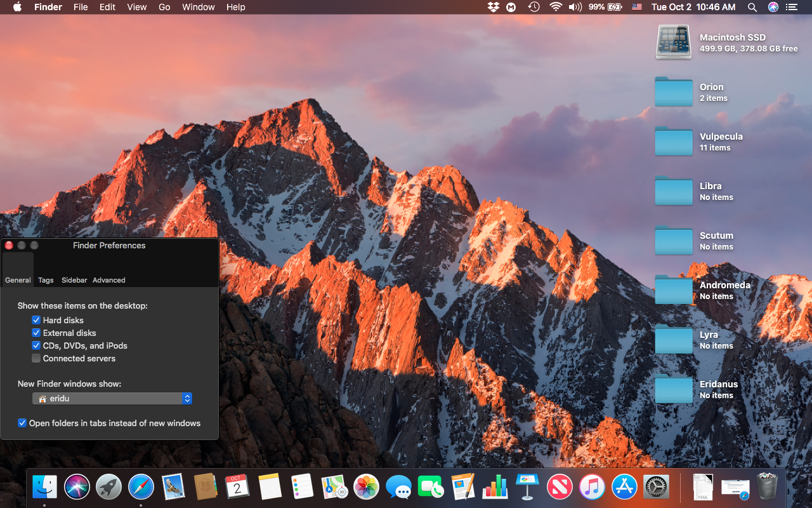The image size is (812, 508).
Task: Select the Lyra folder on desktop
Action: pyautogui.click(x=673, y=340)
